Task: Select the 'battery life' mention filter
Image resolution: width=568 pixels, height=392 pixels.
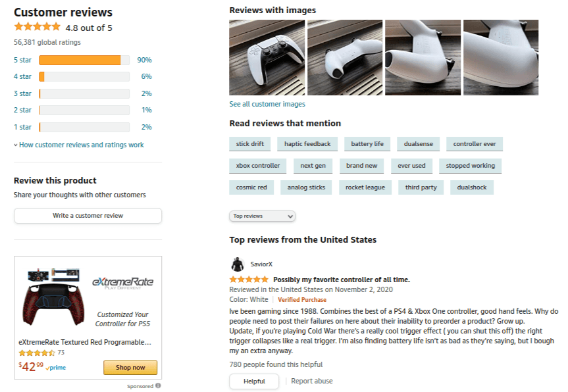Action: [368, 143]
